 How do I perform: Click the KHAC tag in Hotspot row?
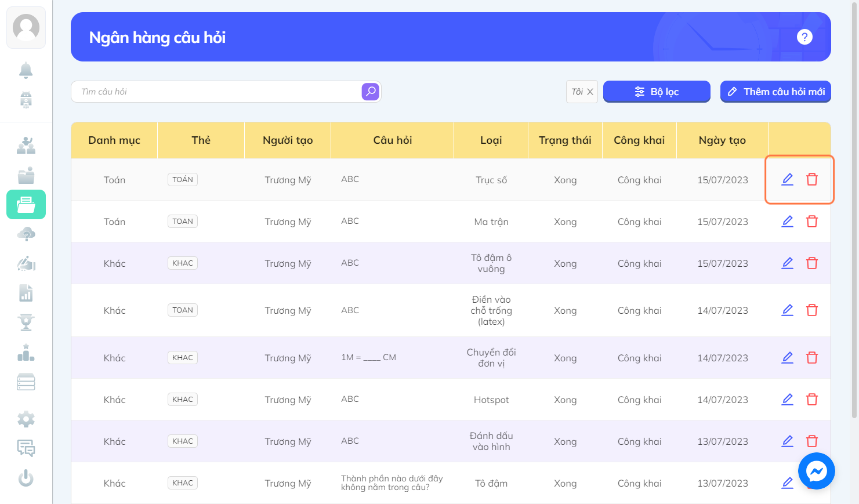[x=183, y=400]
